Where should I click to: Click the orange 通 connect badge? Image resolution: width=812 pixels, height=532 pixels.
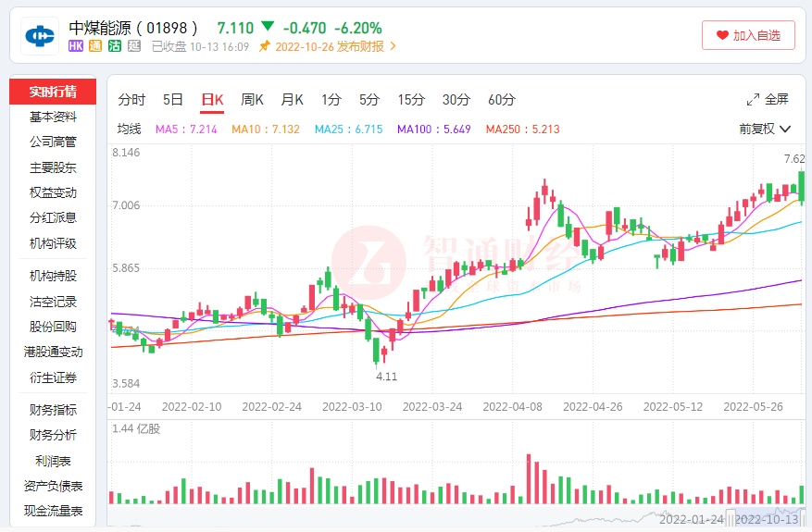click(x=95, y=46)
